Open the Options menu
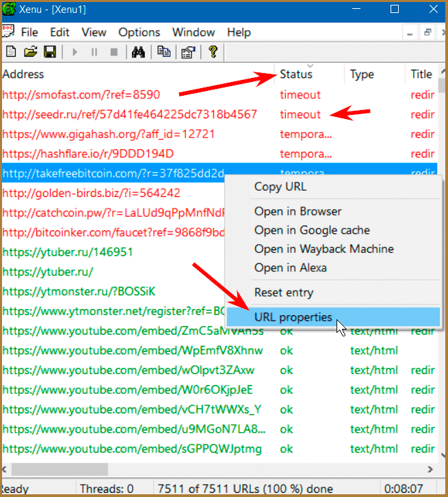 pyautogui.click(x=139, y=32)
